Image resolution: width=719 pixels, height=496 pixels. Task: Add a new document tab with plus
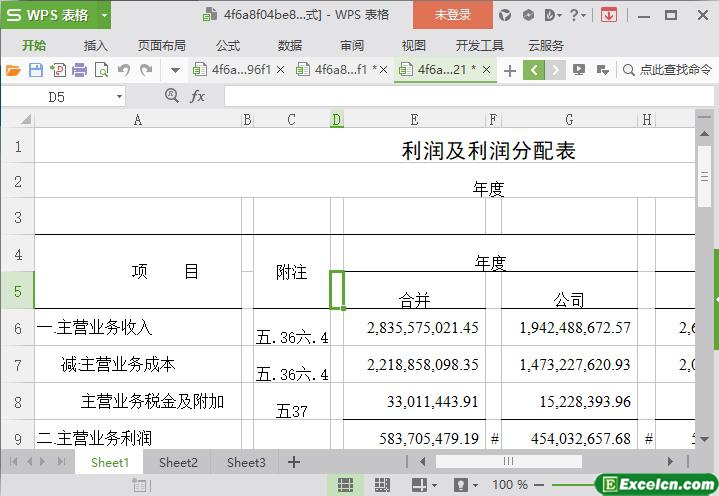(509, 71)
